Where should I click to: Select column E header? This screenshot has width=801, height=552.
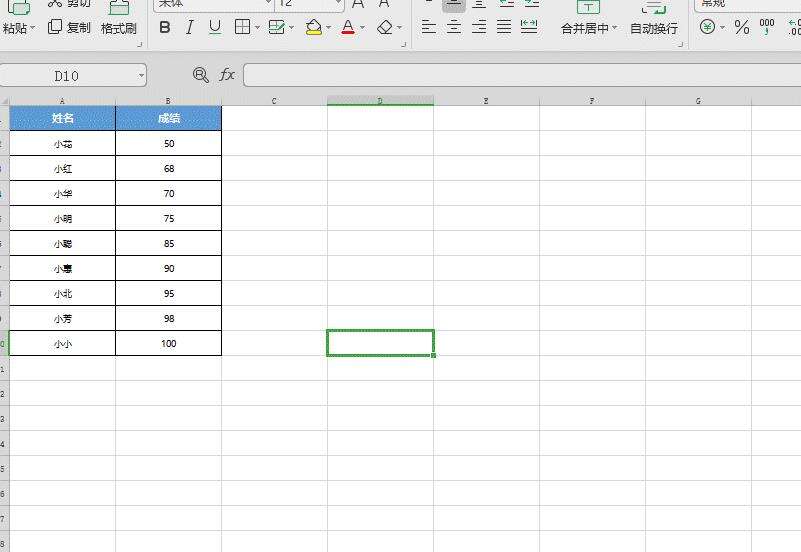[486, 101]
